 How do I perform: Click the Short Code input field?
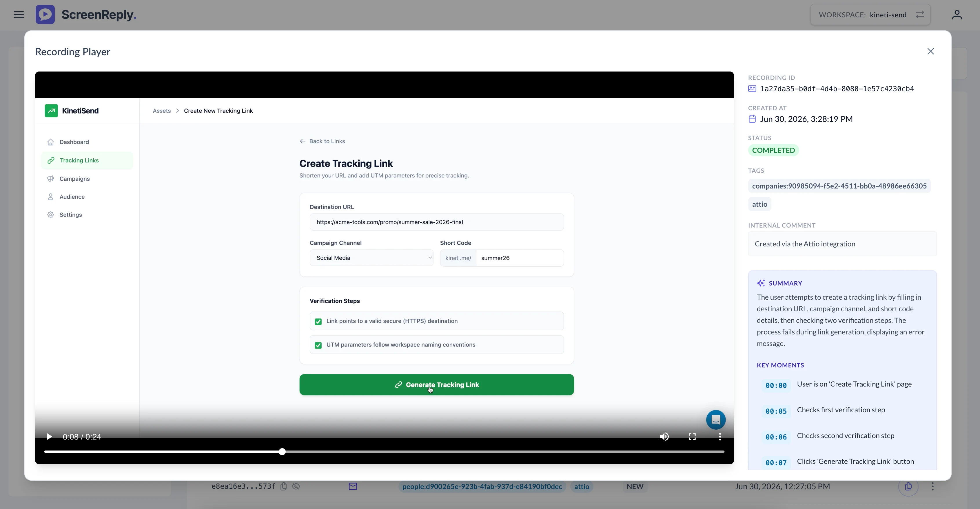pyautogui.click(x=520, y=258)
